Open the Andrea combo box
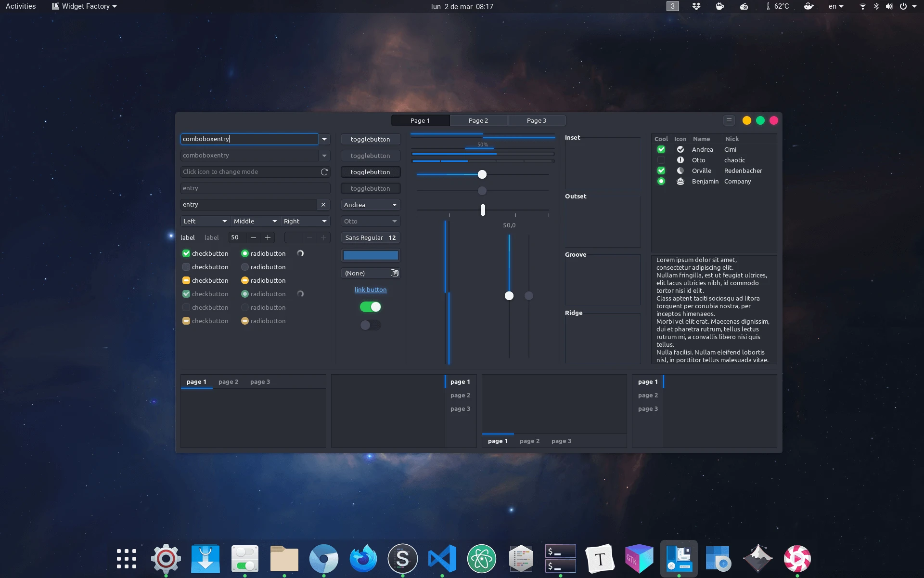Viewport: 924px width, 578px height. (370, 205)
